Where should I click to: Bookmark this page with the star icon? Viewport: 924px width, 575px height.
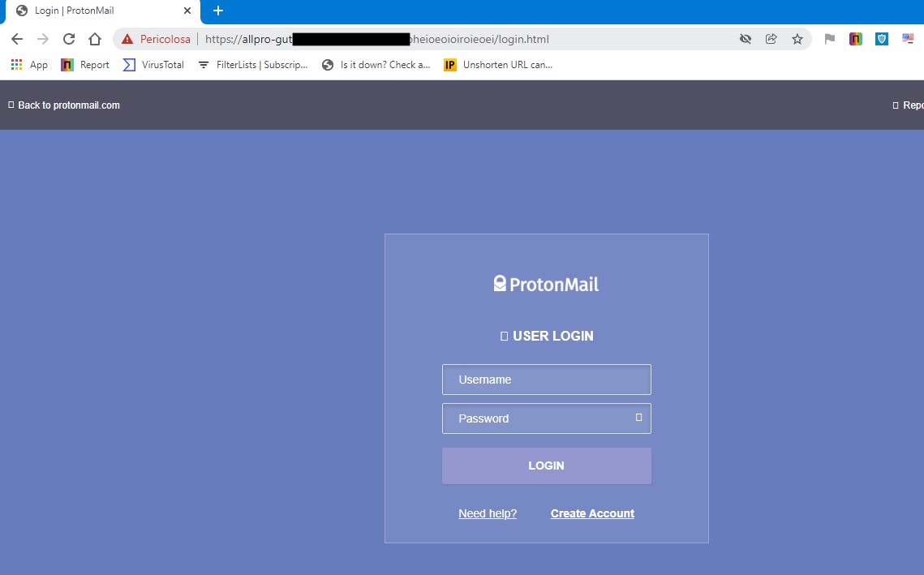(x=797, y=39)
